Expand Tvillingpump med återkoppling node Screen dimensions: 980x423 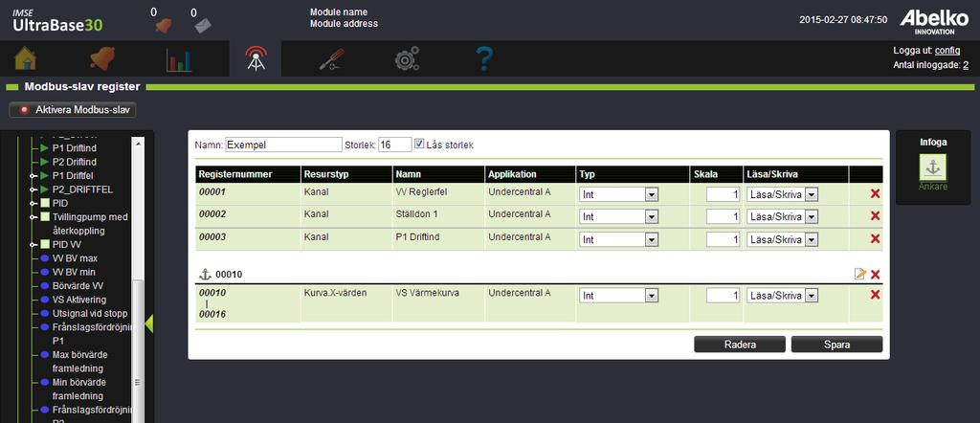(x=32, y=217)
